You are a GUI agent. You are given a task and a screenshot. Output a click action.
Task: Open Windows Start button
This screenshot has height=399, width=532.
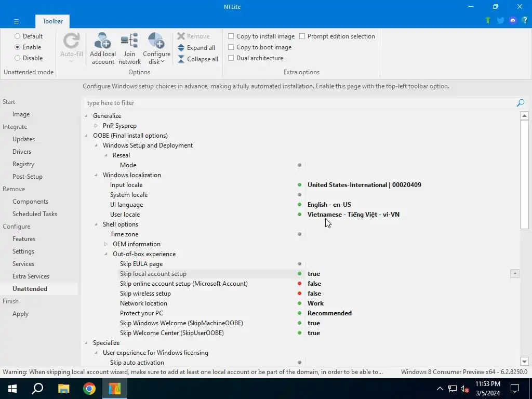tap(12, 389)
